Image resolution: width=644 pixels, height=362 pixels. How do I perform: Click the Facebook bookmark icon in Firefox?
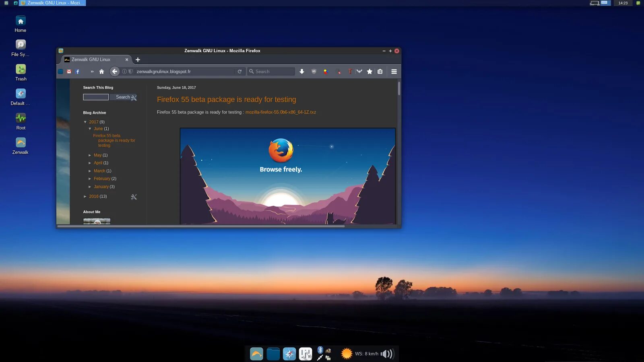click(78, 72)
